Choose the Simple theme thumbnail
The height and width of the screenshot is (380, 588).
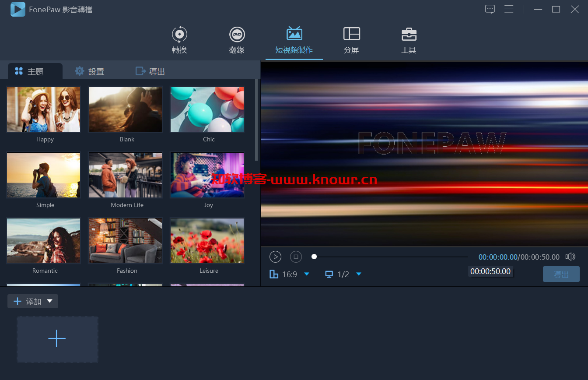pos(43,175)
